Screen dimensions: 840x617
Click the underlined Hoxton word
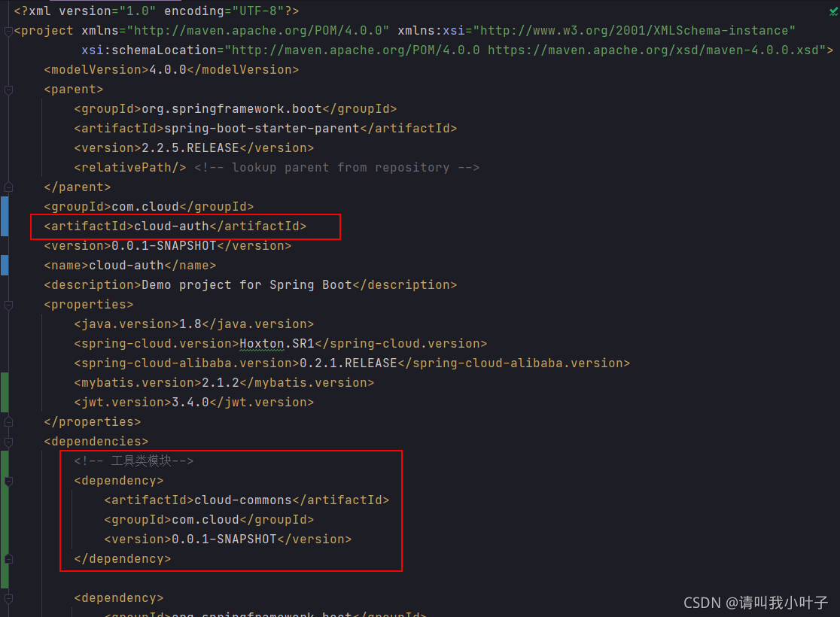[x=261, y=343]
